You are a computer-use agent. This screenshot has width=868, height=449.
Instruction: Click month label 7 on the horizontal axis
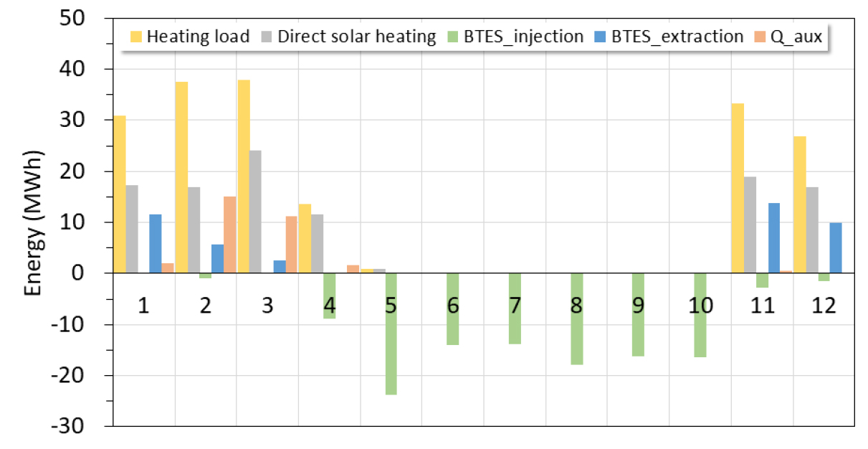click(x=515, y=307)
